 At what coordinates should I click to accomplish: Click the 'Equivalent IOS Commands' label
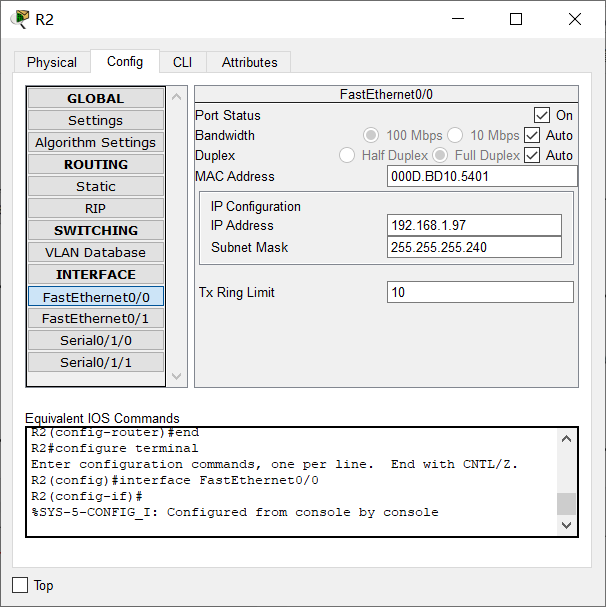click(102, 418)
